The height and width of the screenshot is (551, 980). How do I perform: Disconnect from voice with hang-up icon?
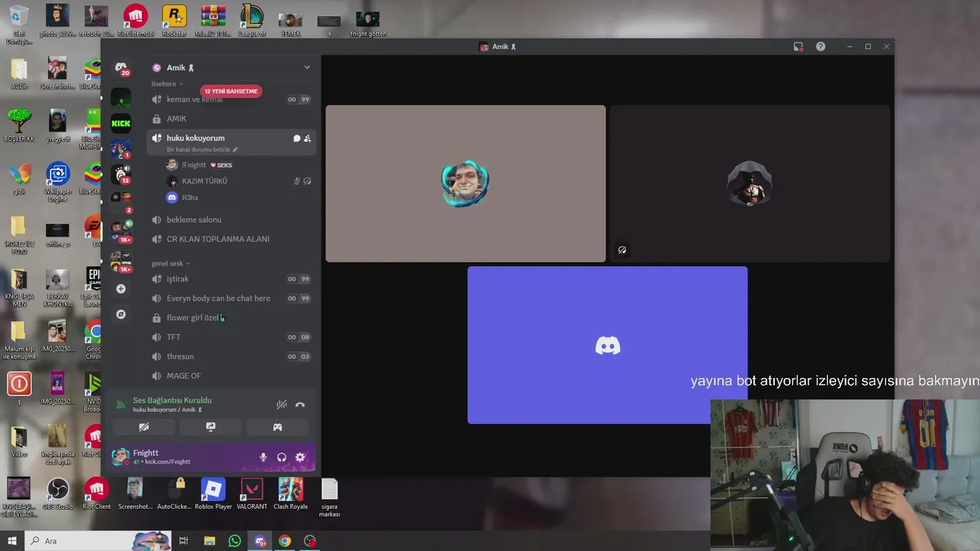300,405
